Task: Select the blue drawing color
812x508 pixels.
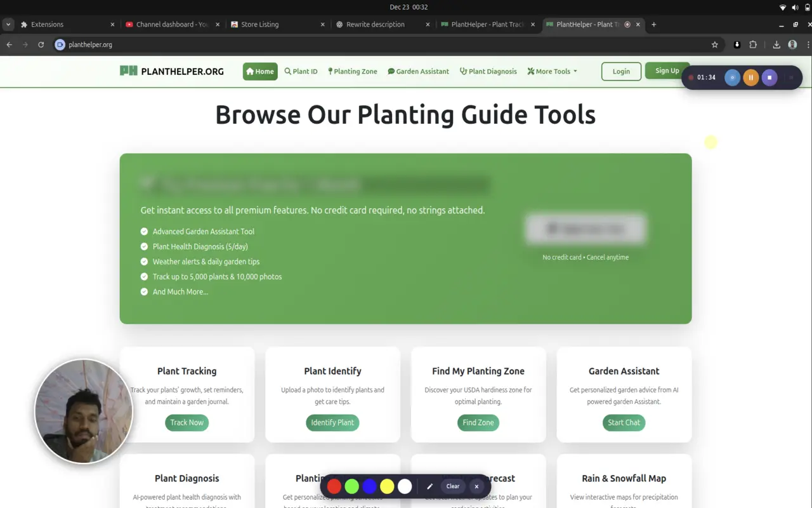Action: [369, 486]
